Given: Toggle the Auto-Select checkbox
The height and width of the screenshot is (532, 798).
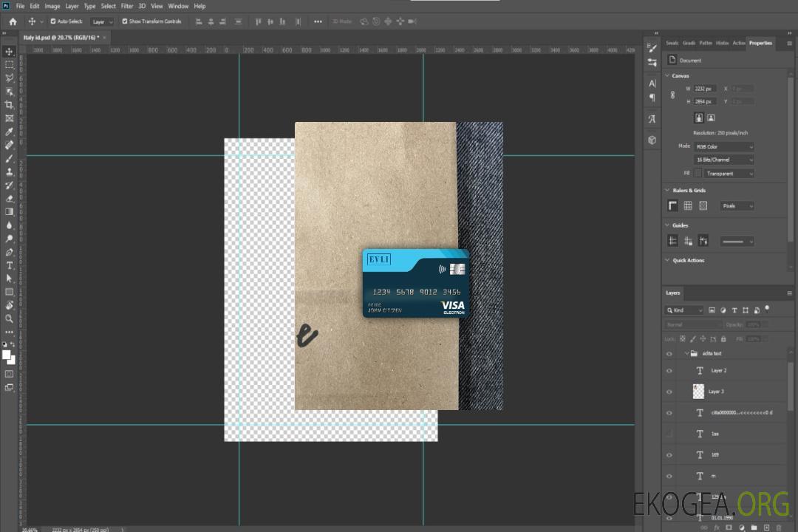Looking at the screenshot, I should click(x=53, y=21).
